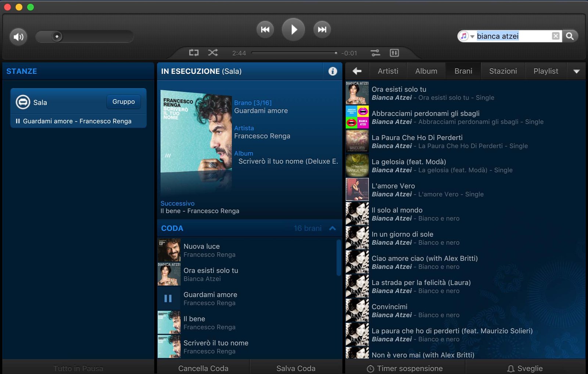Open the equalizer settings icon
This screenshot has width=588, height=374.
[x=394, y=53]
